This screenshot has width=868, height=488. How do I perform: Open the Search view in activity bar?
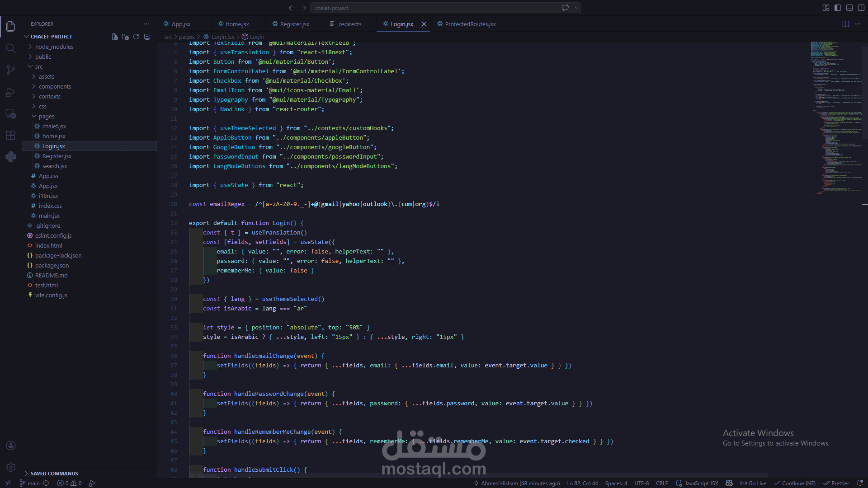coord(11,48)
